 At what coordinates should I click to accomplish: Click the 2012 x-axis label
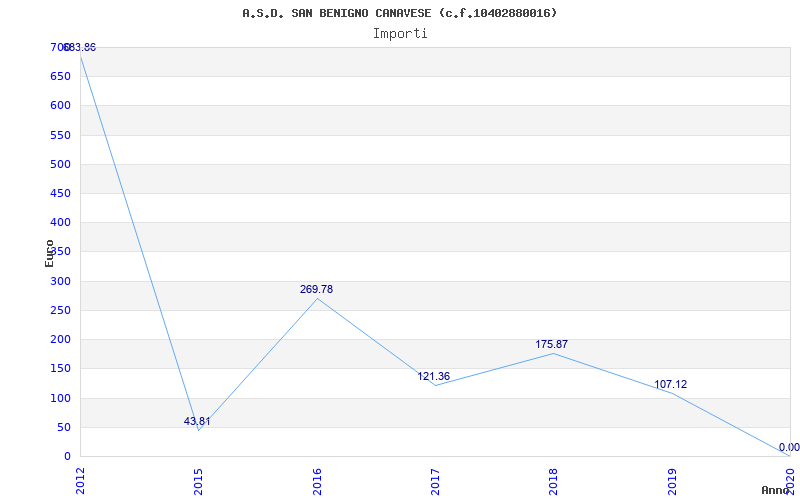point(80,481)
